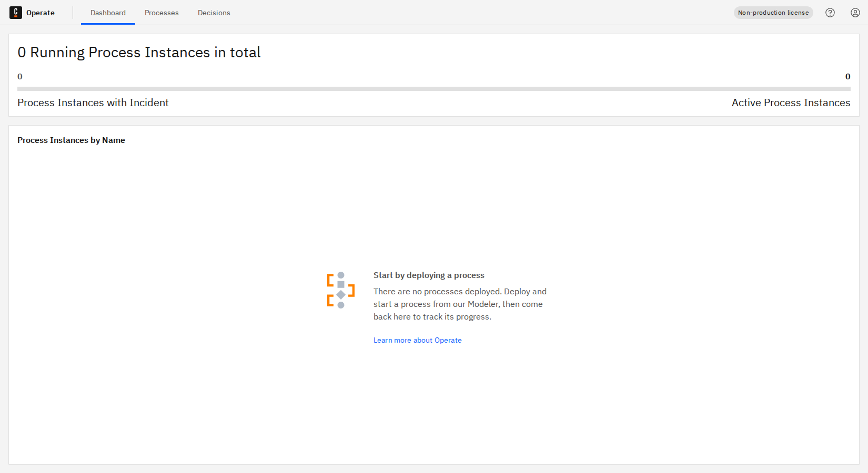Follow the Learn more about Operate link
868x473 pixels.
(417, 340)
